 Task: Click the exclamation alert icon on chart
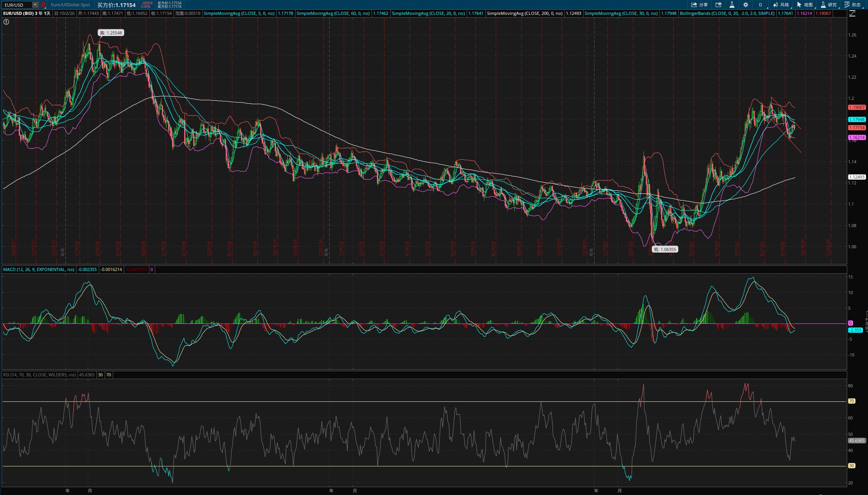[6, 22]
